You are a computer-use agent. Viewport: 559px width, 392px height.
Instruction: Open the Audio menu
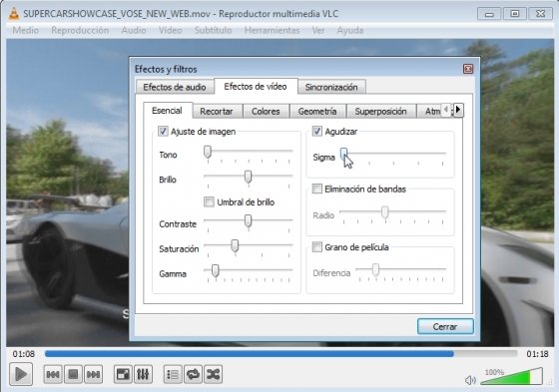click(134, 30)
